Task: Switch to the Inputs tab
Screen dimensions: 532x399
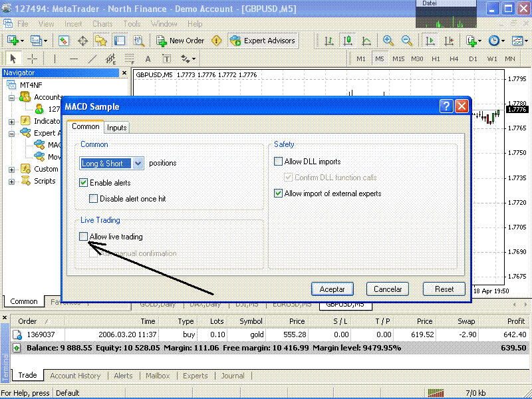Action: coord(117,127)
